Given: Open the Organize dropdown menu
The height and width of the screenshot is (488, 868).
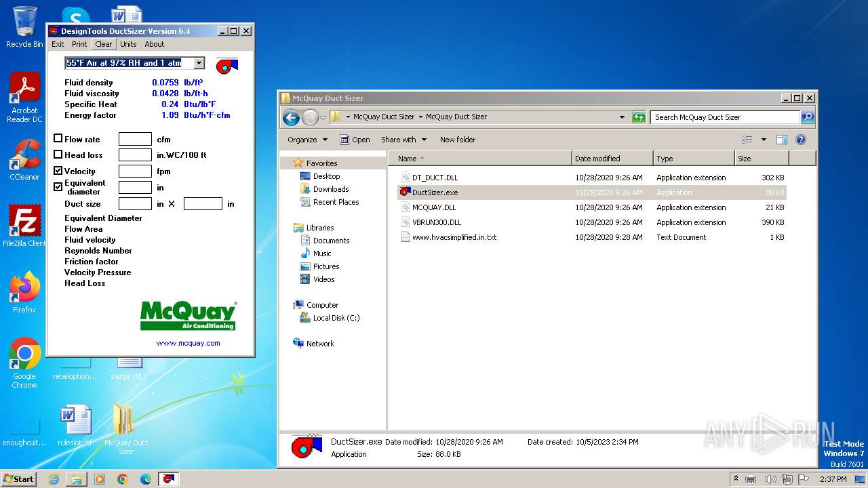Looking at the screenshot, I should coord(307,140).
